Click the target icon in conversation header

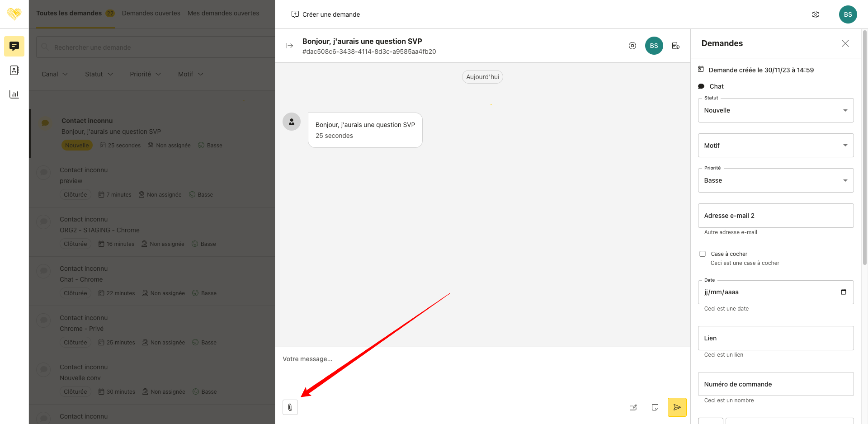(x=632, y=46)
